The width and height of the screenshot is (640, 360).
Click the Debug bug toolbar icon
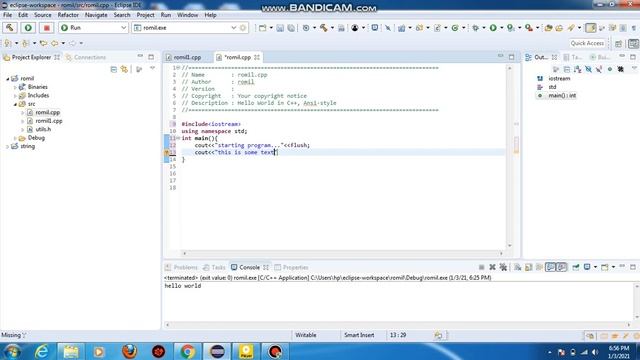(475, 28)
